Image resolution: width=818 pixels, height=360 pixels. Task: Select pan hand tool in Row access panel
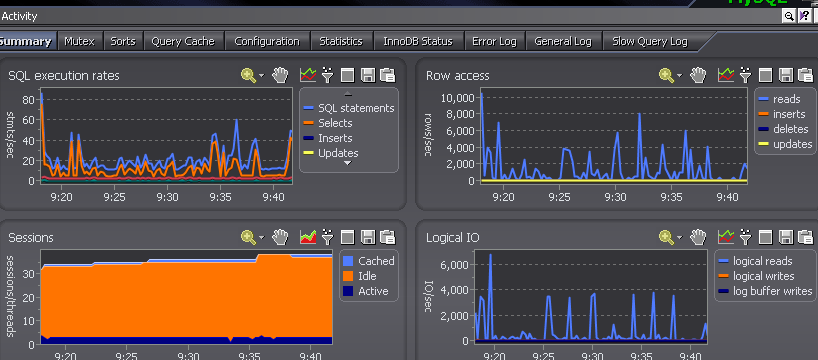[698, 76]
